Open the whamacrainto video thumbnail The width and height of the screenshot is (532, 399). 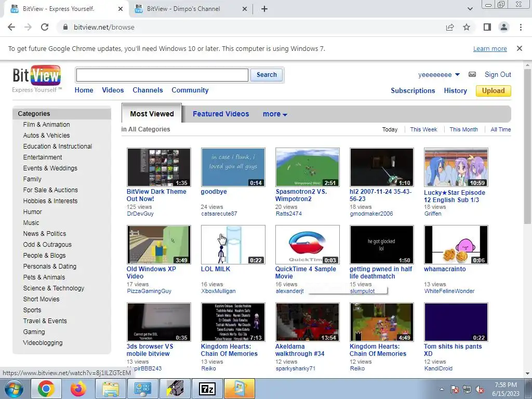456,245
